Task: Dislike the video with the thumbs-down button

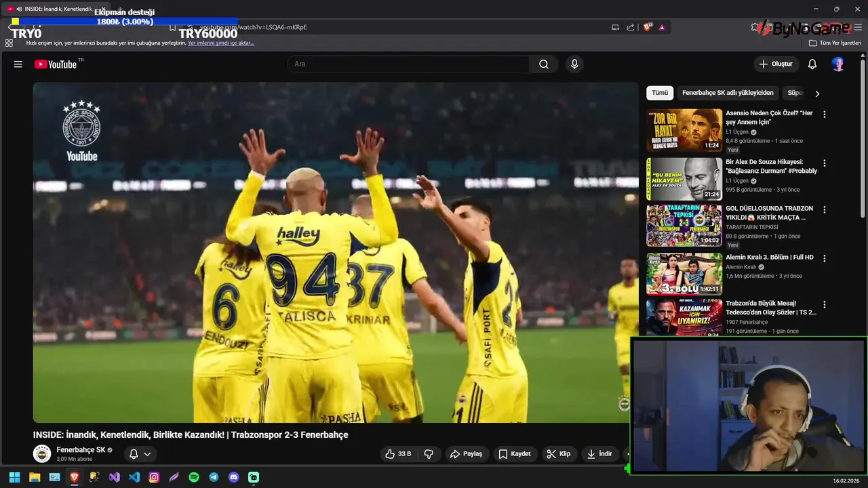Action: pos(429,454)
